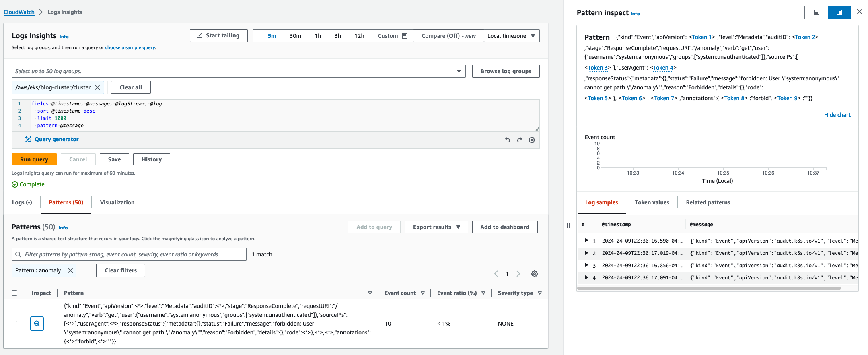This screenshot has width=868, height=355.
Task: Click Token 1 link in pattern
Action: (702, 37)
